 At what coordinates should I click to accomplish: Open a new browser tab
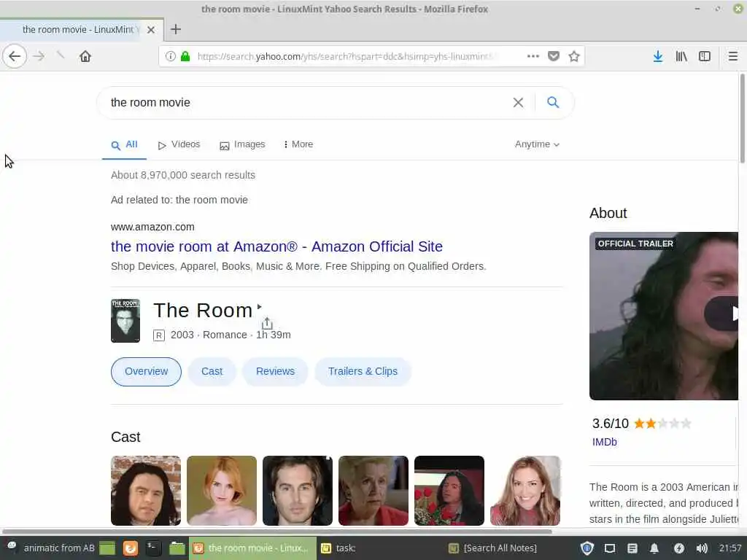[x=176, y=29]
